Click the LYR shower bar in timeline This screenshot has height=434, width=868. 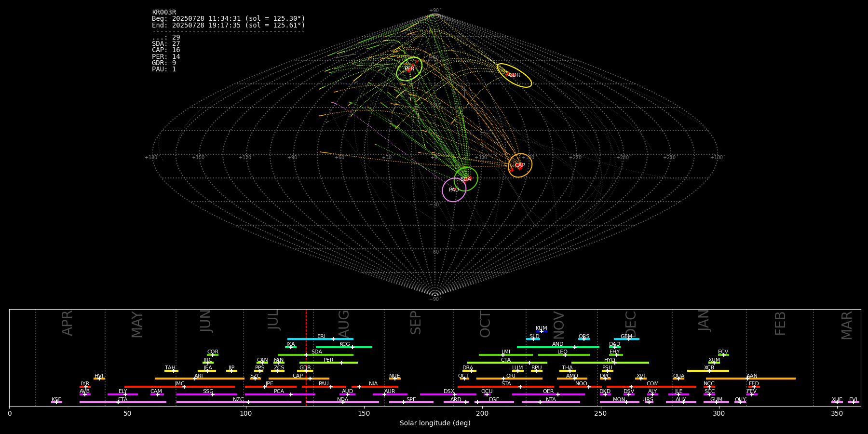pyautogui.click(x=85, y=387)
